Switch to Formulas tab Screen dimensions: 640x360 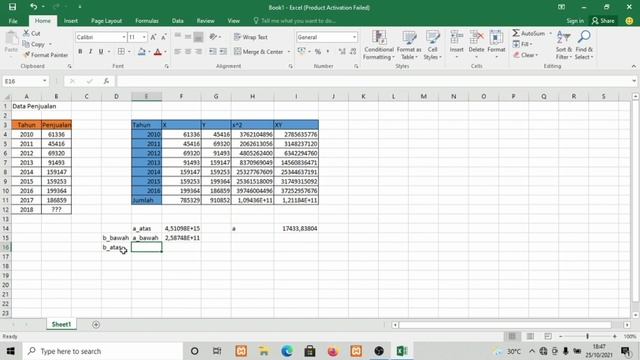147,21
